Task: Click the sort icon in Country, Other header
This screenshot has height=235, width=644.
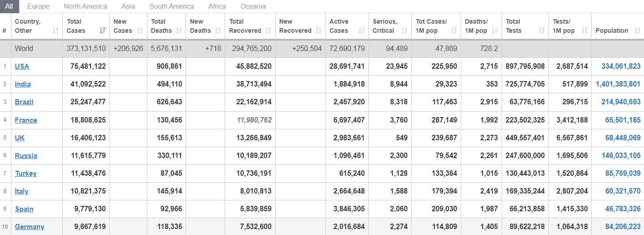Action: (x=55, y=31)
